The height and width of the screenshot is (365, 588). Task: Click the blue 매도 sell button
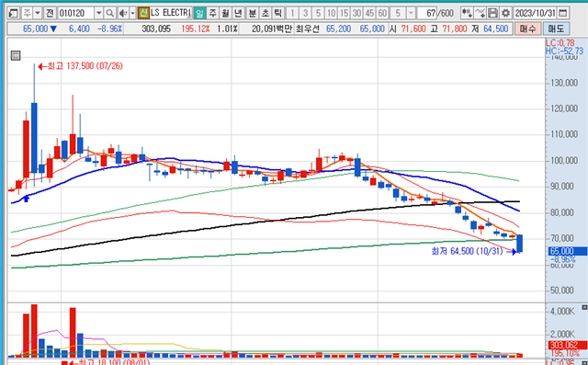(556, 29)
